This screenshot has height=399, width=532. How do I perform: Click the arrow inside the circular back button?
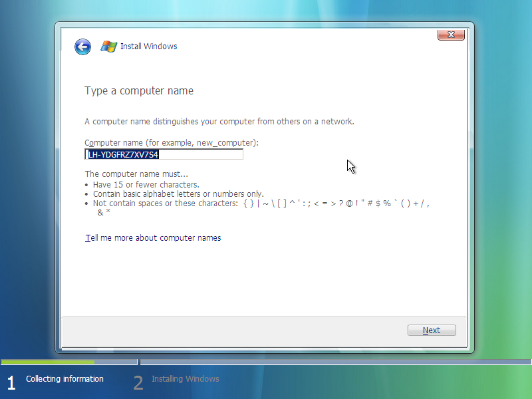coord(82,47)
